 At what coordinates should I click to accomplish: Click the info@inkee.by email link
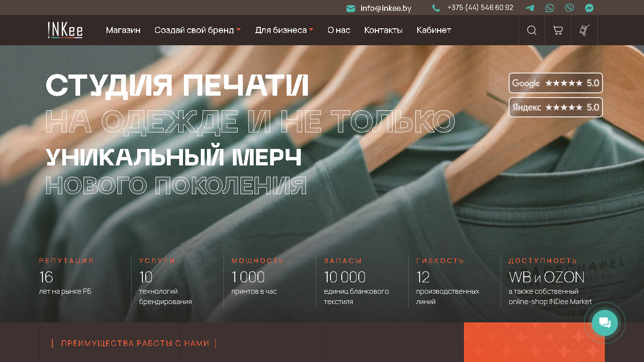pyautogui.click(x=386, y=8)
